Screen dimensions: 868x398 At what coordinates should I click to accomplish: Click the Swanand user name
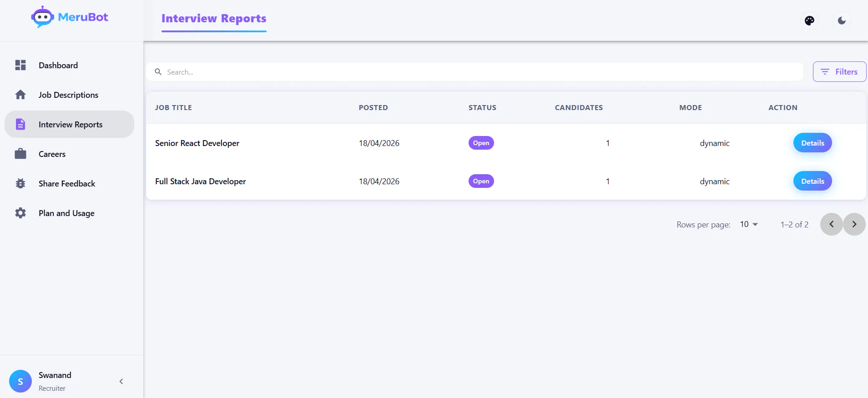coord(55,375)
